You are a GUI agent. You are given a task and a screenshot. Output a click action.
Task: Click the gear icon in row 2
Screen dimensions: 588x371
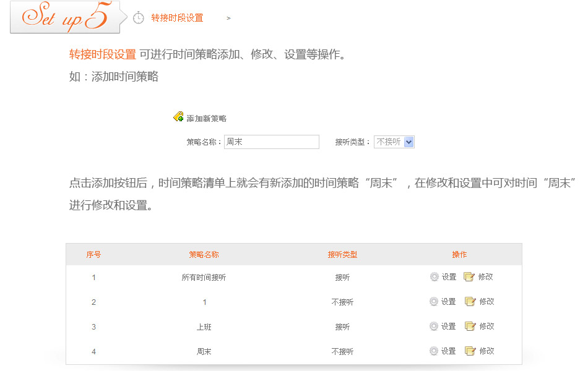click(x=434, y=302)
